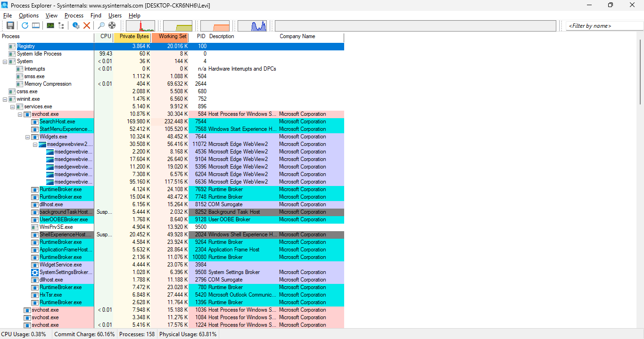Click the msedgewebview icon for PID 6636
644x339 pixels.
point(50,182)
